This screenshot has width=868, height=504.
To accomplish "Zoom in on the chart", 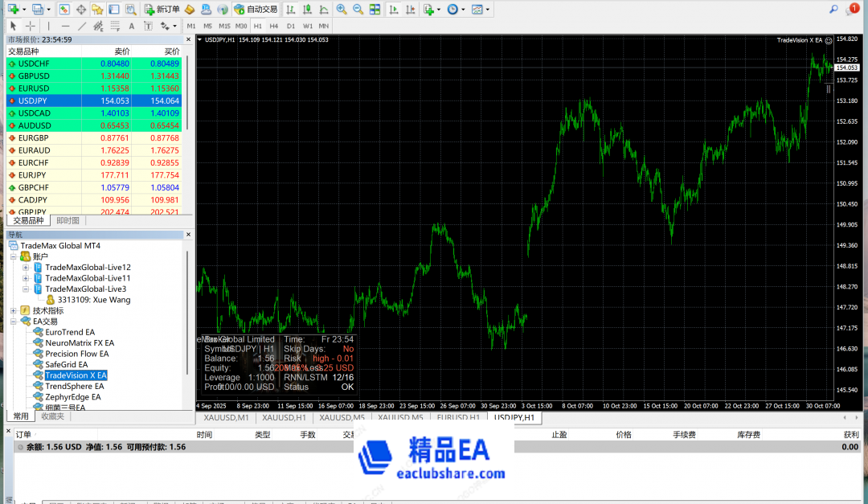I will (342, 10).
